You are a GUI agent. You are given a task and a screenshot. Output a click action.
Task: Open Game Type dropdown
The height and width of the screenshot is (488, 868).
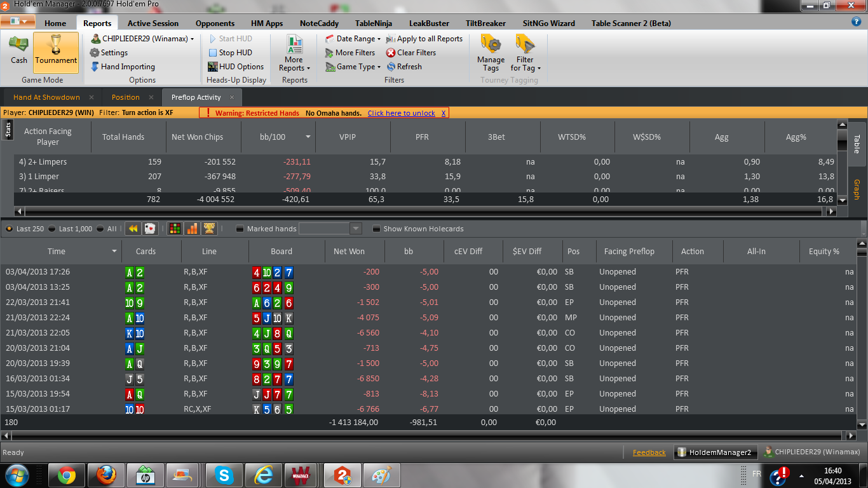tap(353, 67)
